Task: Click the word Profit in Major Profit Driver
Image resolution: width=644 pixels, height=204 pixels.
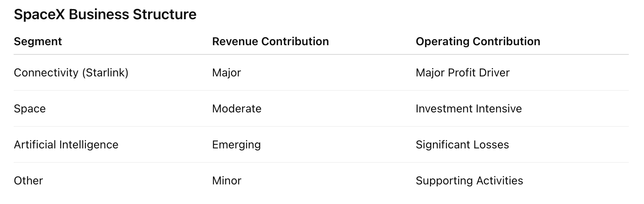Action: (x=463, y=73)
